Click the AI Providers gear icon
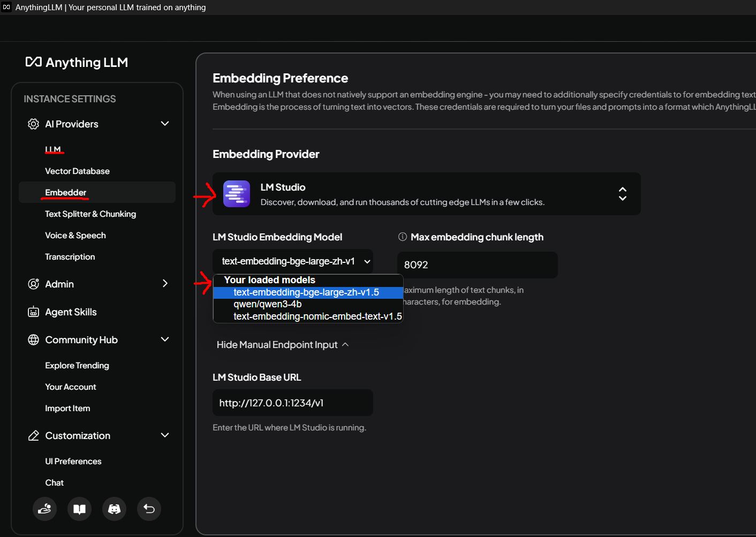756x537 pixels. [33, 124]
